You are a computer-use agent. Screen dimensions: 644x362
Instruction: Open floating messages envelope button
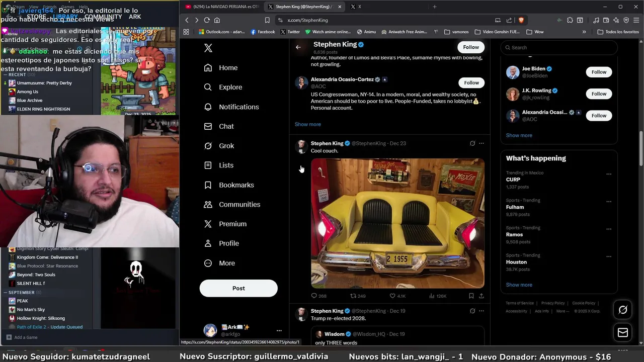click(x=623, y=333)
